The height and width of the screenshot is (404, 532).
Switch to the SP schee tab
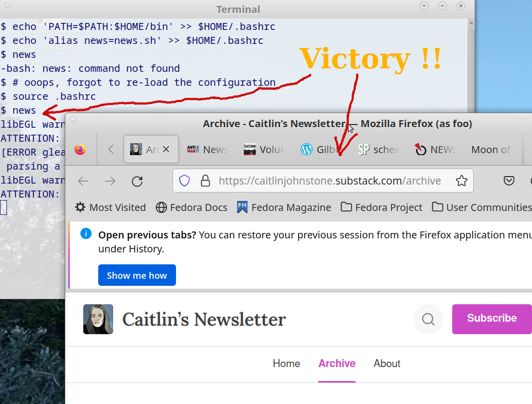tap(377, 149)
